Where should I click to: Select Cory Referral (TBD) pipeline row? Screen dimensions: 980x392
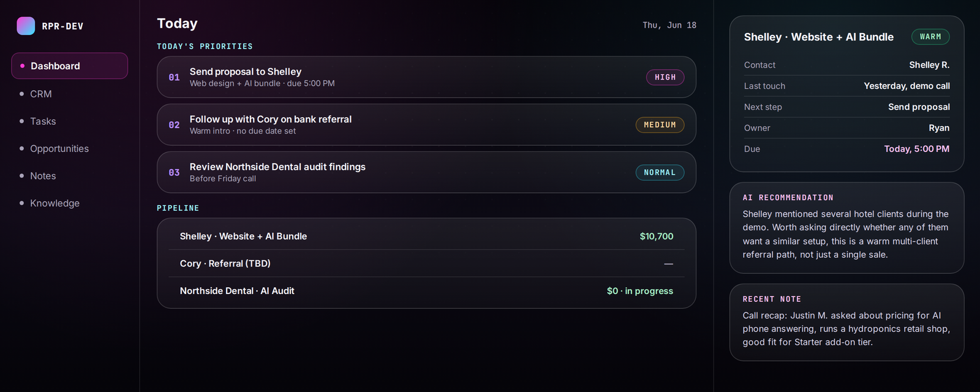tap(426, 263)
